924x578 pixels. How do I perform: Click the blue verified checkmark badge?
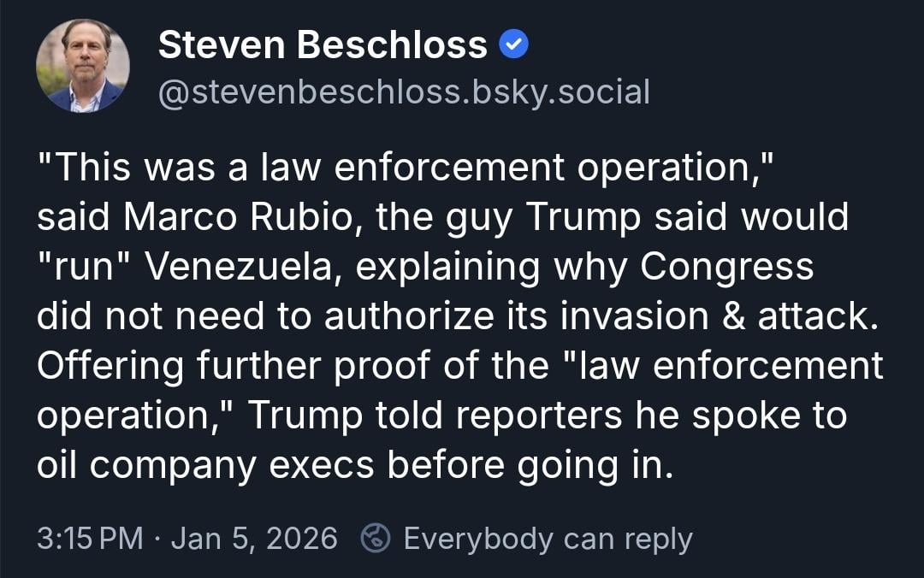pyautogui.click(x=513, y=45)
